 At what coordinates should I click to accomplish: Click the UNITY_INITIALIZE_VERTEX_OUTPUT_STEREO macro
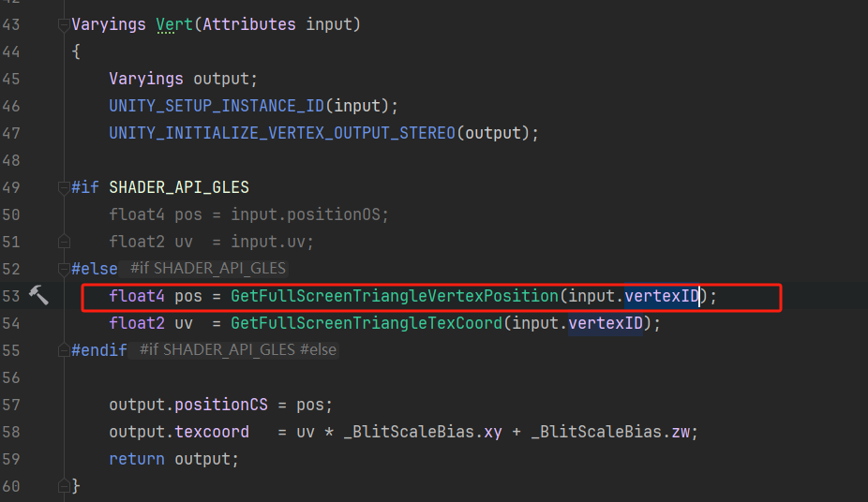(282, 133)
